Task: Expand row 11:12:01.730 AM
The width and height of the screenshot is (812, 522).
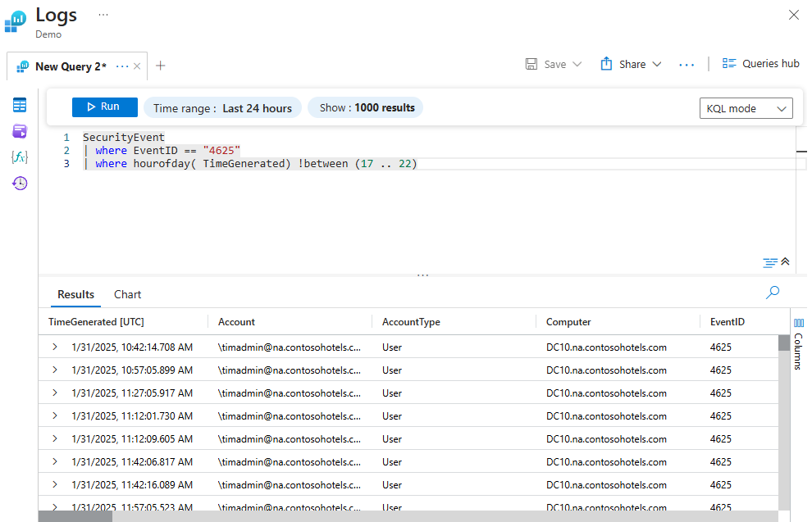Action: 55,415
